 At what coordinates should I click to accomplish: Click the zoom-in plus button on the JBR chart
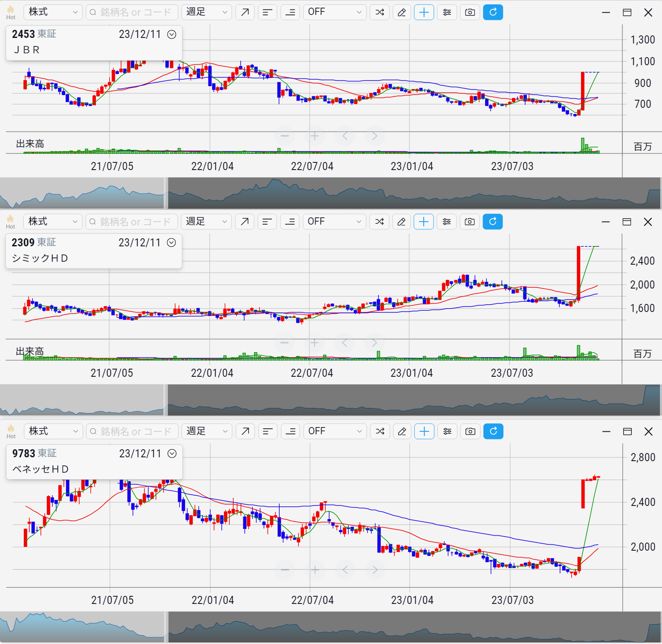(x=315, y=136)
